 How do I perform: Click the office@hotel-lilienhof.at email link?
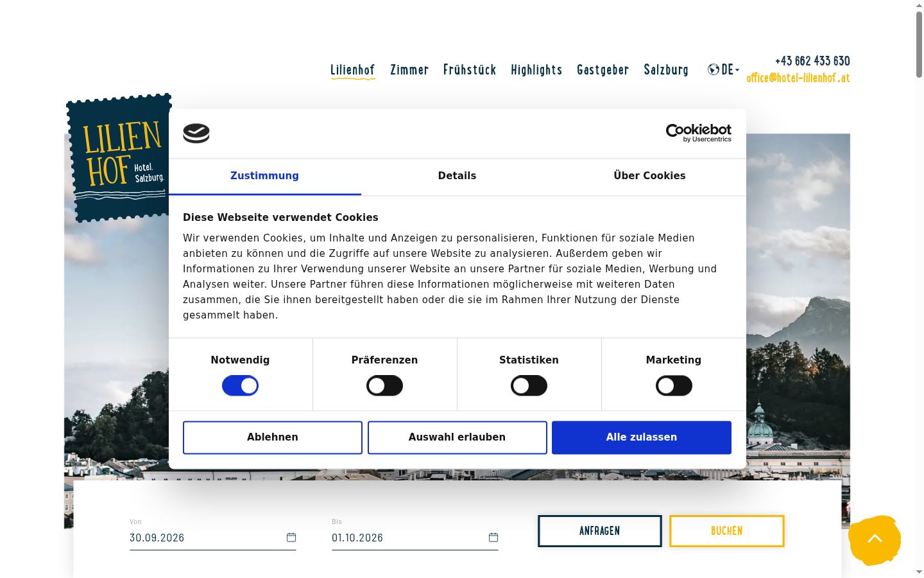[798, 78]
